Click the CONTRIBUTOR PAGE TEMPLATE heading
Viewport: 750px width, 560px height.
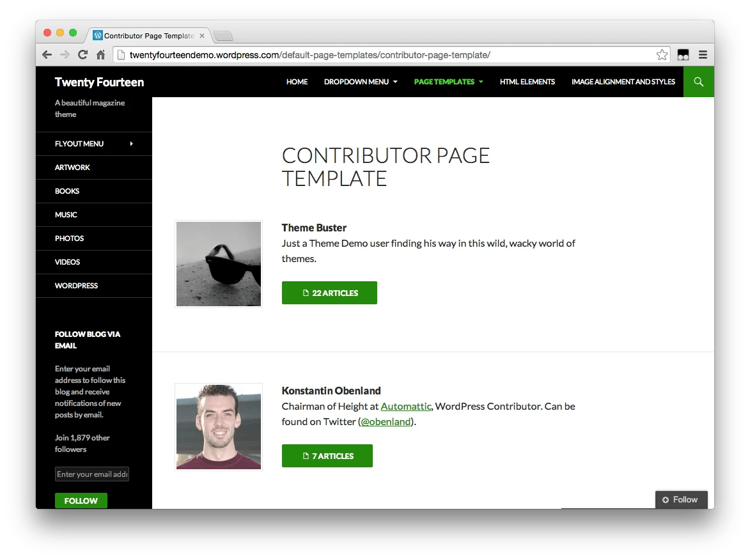coord(386,167)
